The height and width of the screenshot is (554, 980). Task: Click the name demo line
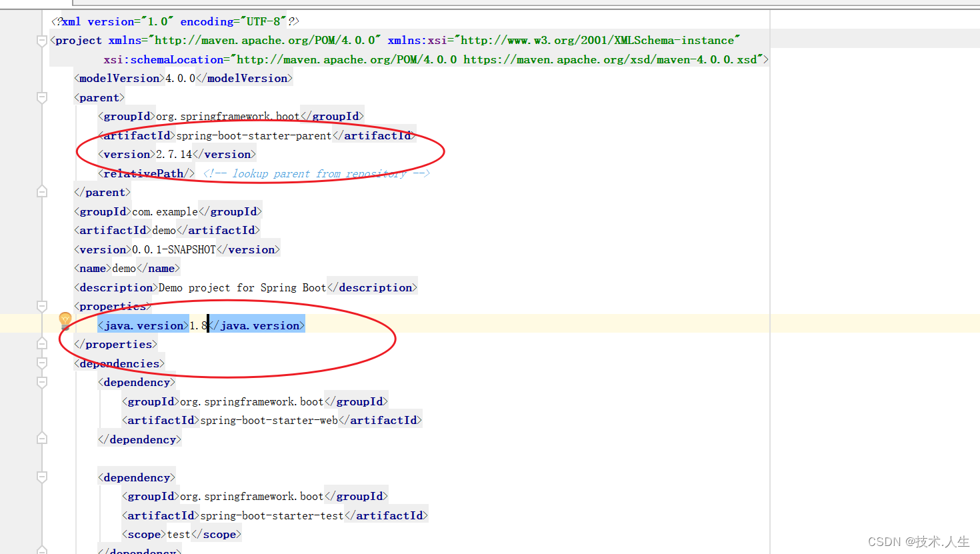pyautogui.click(x=127, y=268)
